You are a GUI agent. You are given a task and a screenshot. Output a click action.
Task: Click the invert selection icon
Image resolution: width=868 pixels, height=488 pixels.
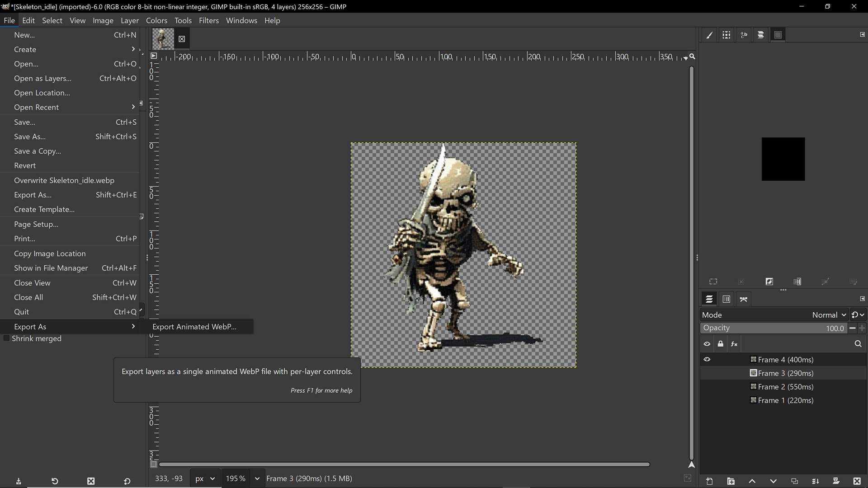(769, 282)
